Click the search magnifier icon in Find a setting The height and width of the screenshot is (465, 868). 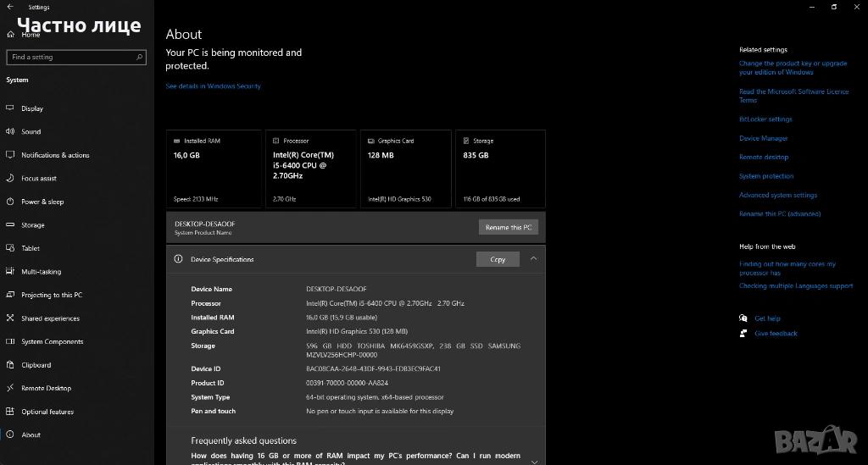coord(140,58)
